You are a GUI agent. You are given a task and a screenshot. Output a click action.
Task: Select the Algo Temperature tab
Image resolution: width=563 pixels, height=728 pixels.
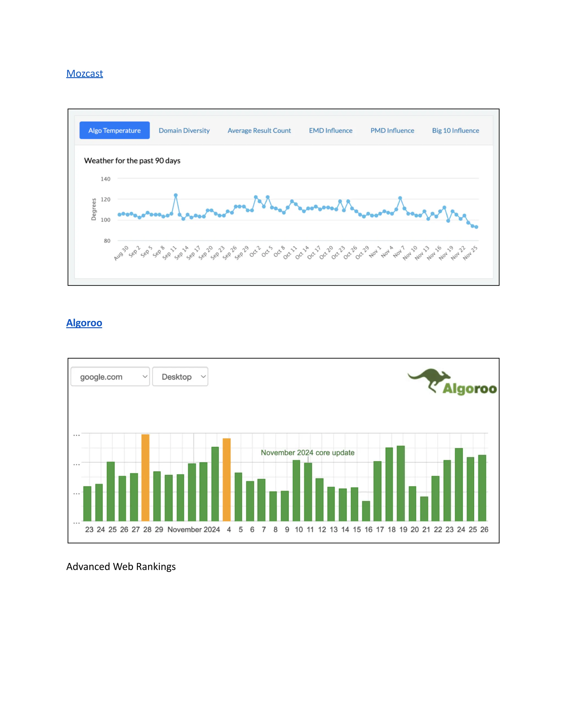click(114, 130)
